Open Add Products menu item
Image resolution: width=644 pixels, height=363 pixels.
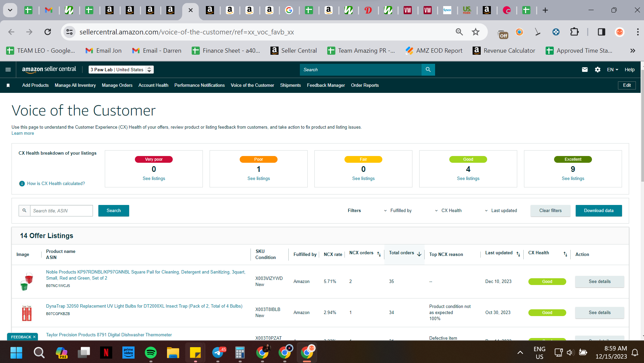tap(35, 85)
